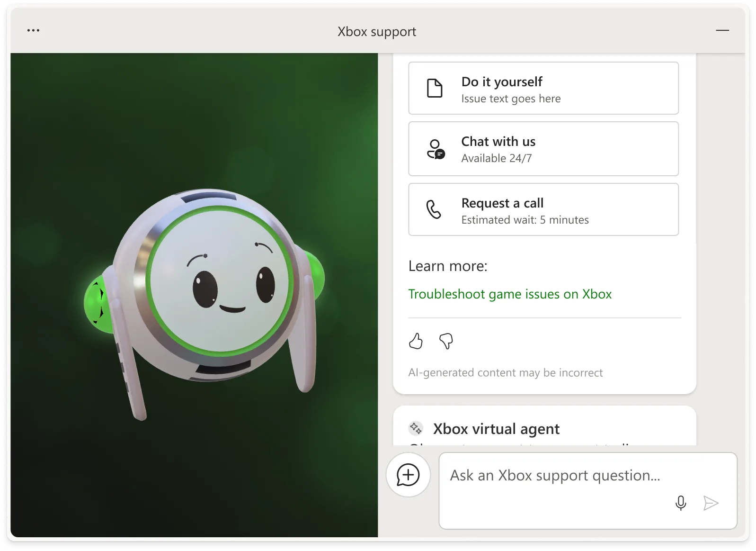The width and height of the screenshot is (756, 551).
Task: Open Troubleshoot game issues on Xbox link
Action: 510,294
